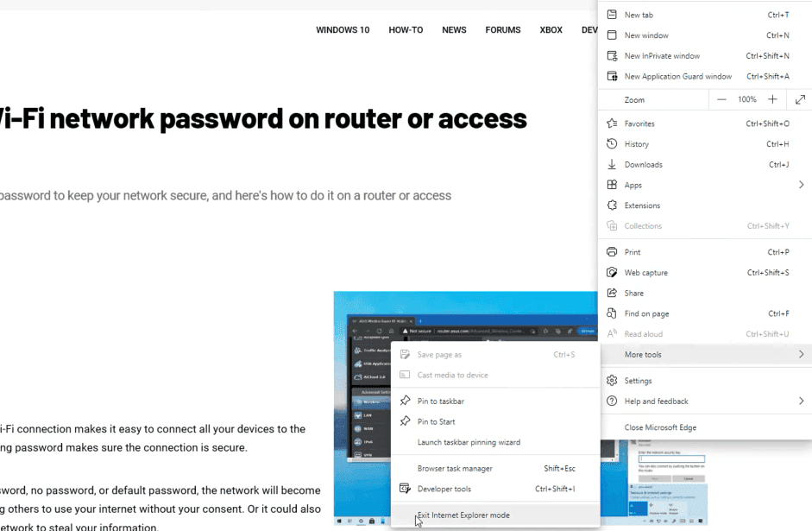
Task: Select Find on page entry
Action: coord(705,313)
